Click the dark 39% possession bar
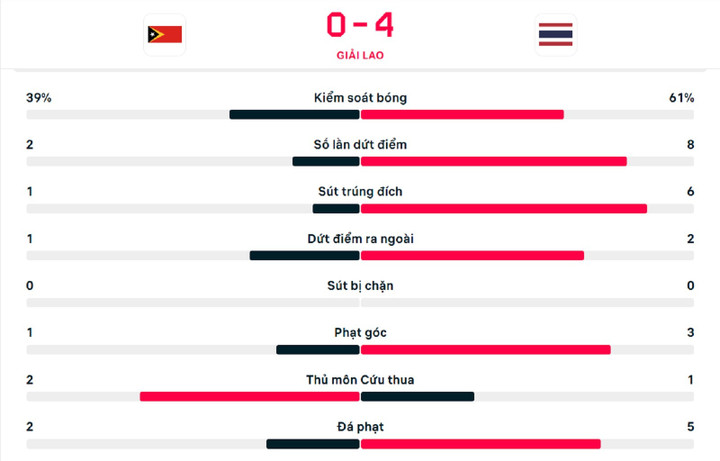 pos(294,114)
